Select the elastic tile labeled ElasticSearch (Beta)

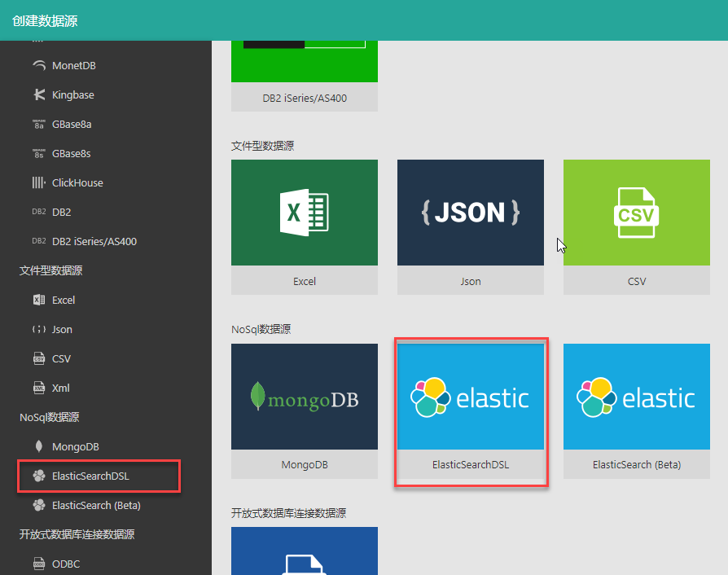click(x=637, y=411)
